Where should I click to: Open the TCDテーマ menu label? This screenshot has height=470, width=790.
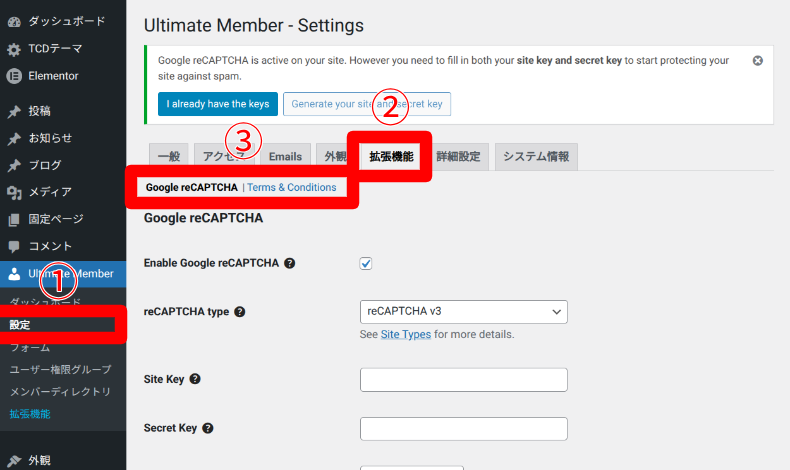(x=55, y=49)
